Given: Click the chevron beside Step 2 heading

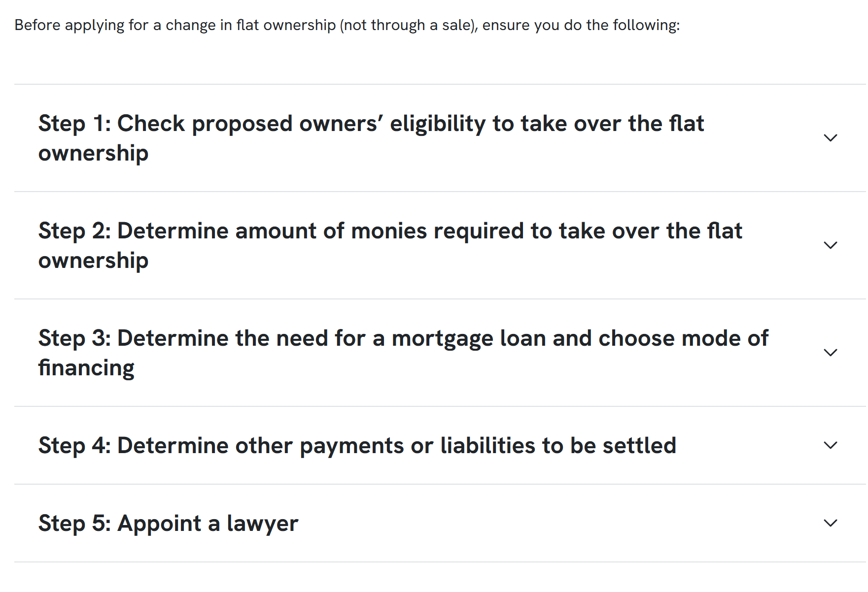Looking at the screenshot, I should point(831,245).
